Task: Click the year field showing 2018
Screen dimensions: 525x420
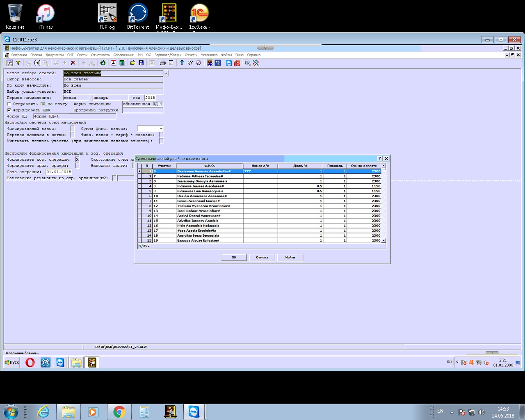Action: (150, 98)
